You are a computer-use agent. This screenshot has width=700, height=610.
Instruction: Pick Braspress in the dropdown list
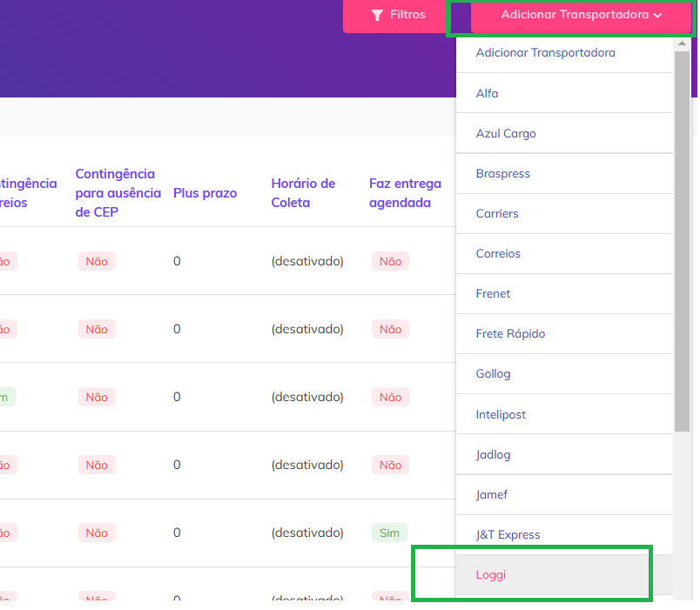(x=564, y=173)
